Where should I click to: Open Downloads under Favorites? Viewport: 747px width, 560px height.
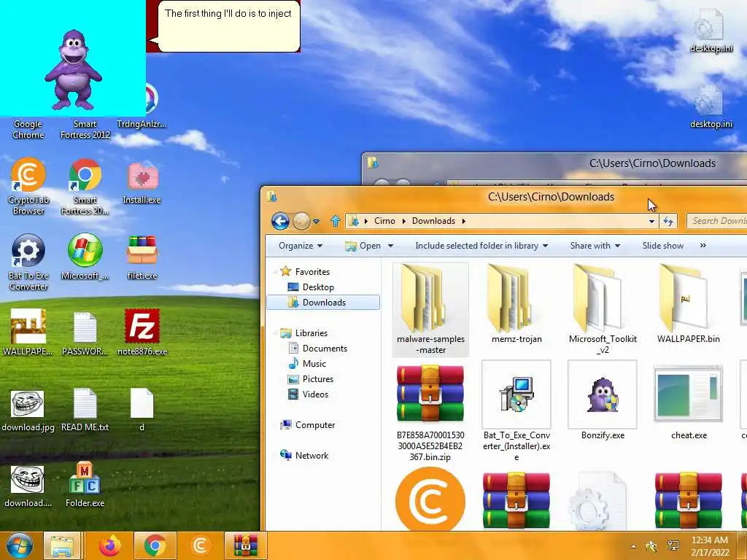[323, 303]
